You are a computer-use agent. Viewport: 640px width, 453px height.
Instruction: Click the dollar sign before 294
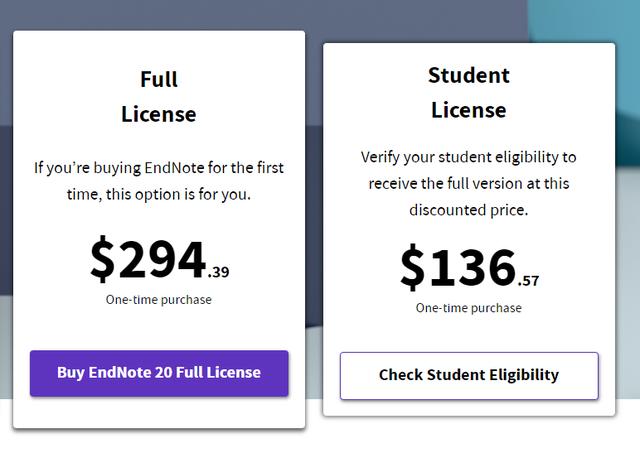(103, 261)
